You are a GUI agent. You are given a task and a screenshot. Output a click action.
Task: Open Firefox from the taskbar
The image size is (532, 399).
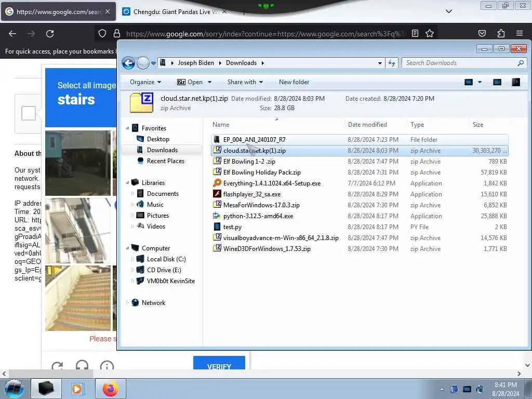point(111,389)
